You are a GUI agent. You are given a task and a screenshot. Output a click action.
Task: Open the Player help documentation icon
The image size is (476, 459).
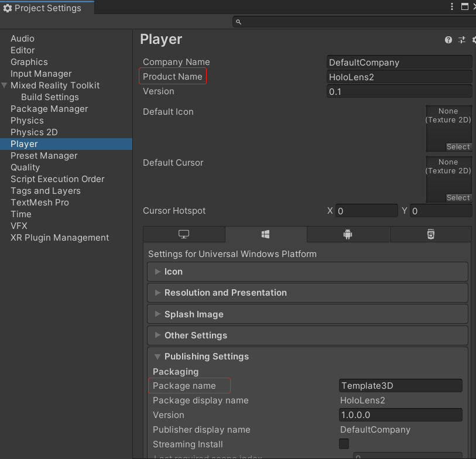(x=448, y=40)
